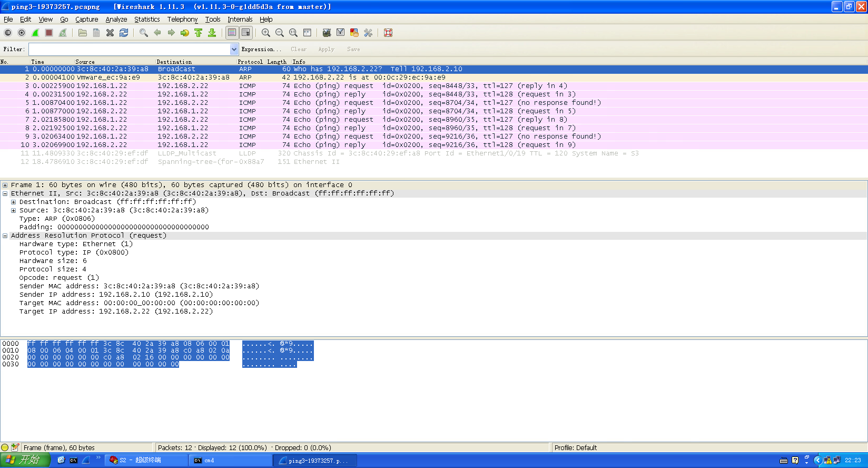Stop the running capture
Screen dimensions: 868x468
pyautogui.click(x=49, y=33)
